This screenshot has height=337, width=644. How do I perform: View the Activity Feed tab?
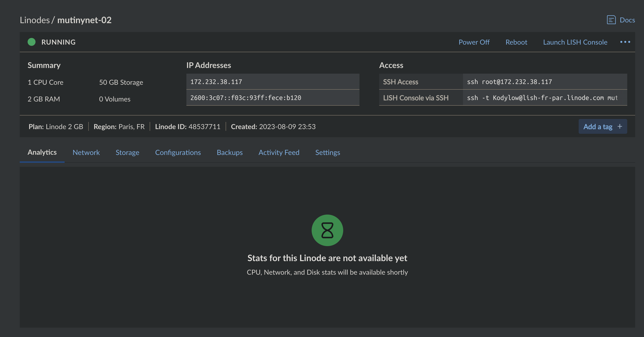[279, 152]
